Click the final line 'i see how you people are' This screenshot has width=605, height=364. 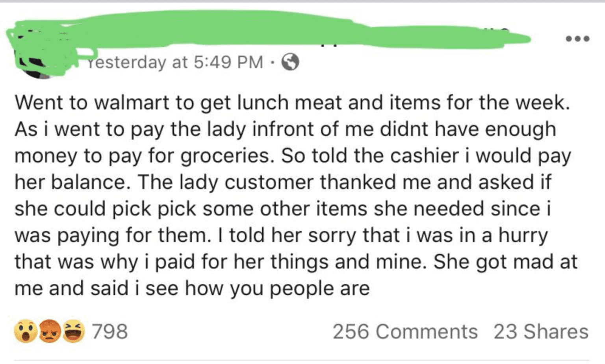[x=192, y=288]
